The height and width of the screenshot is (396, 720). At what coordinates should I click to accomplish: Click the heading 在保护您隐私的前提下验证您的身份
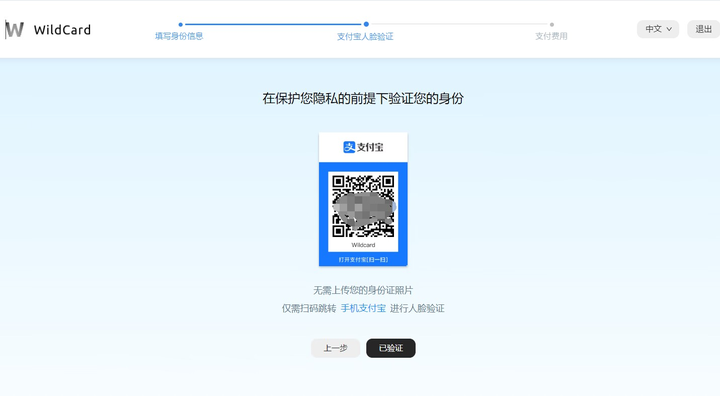click(363, 98)
